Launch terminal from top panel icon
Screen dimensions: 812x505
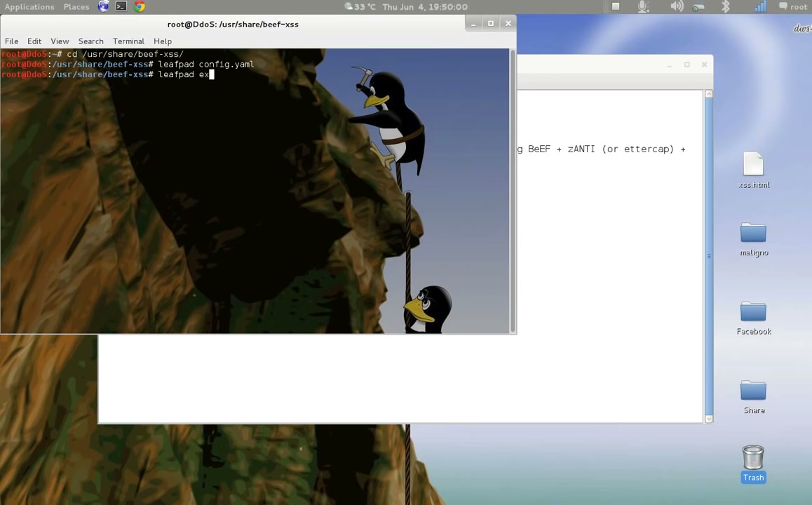pos(121,6)
